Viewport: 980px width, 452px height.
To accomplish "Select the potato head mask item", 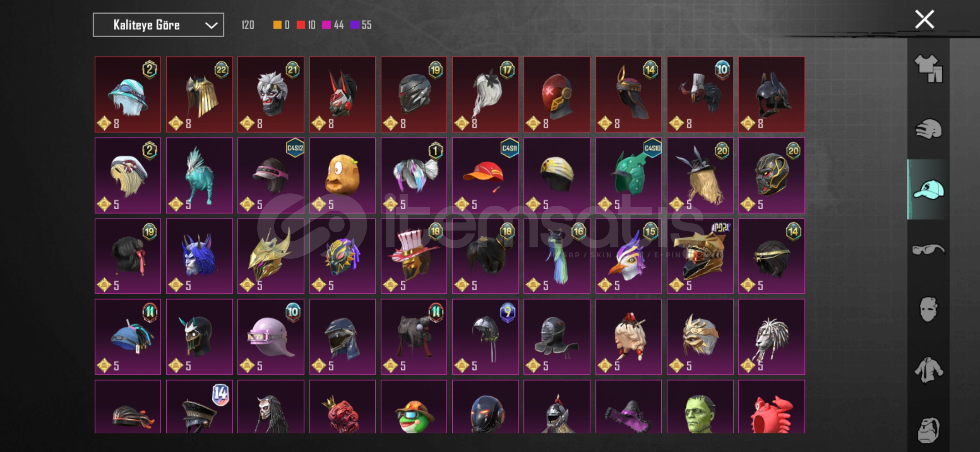I will pos(342,175).
